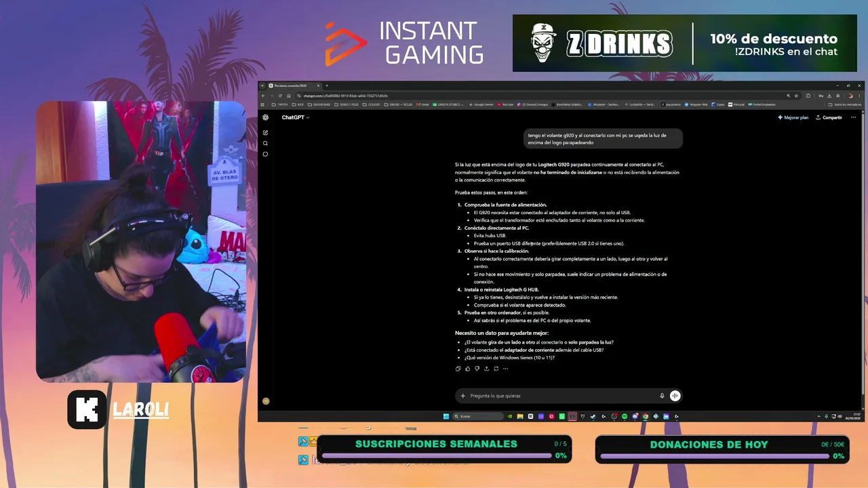Open Chrome from the taskbar

(645, 416)
